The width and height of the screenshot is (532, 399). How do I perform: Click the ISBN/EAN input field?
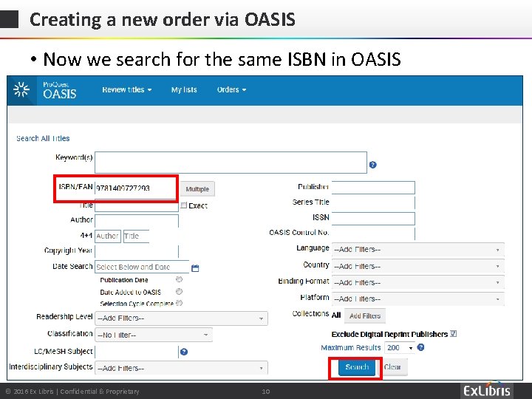[135, 188]
